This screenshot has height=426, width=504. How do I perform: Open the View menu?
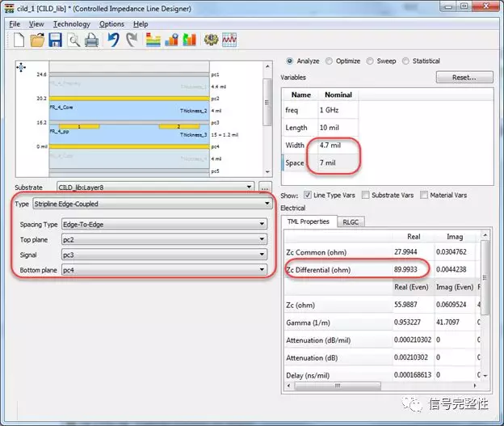pyautogui.click(x=36, y=24)
